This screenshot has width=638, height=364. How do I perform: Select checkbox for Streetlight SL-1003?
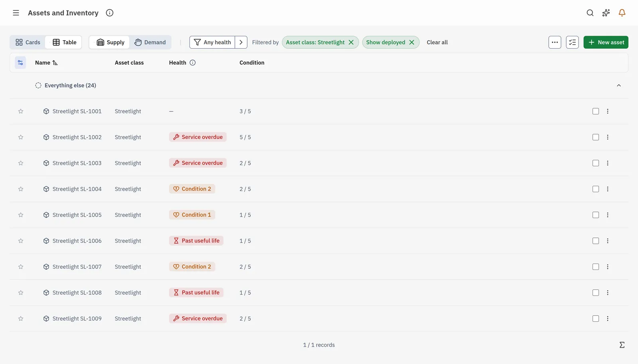tap(596, 163)
